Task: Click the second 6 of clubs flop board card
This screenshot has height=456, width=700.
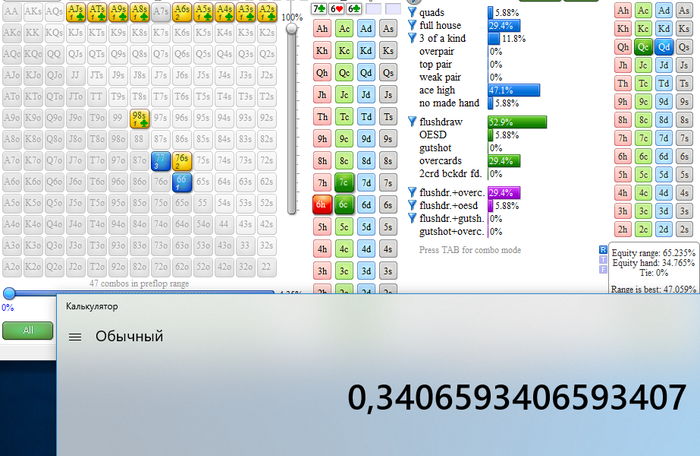Action: coord(354,8)
